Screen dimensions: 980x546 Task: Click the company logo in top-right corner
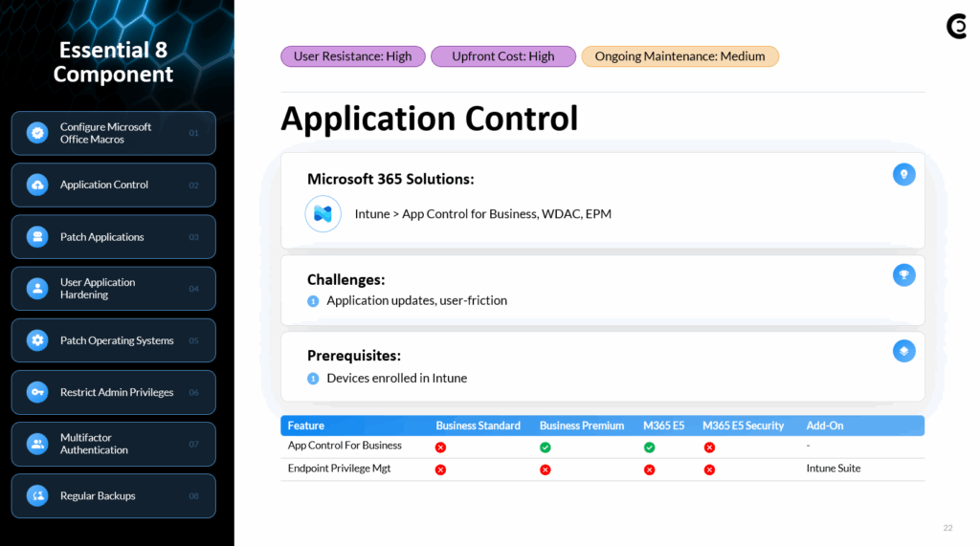(957, 27)
